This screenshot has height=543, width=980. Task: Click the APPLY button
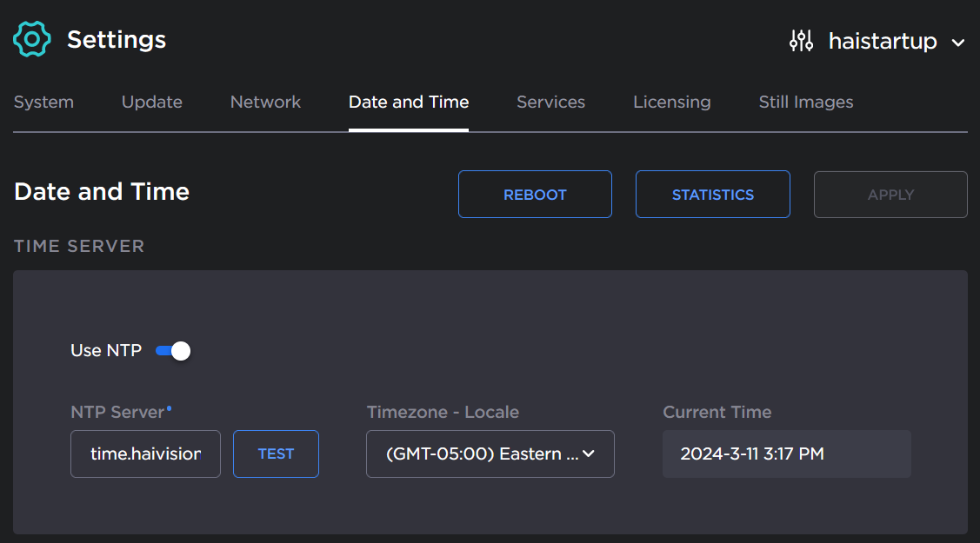coord(890,194)
